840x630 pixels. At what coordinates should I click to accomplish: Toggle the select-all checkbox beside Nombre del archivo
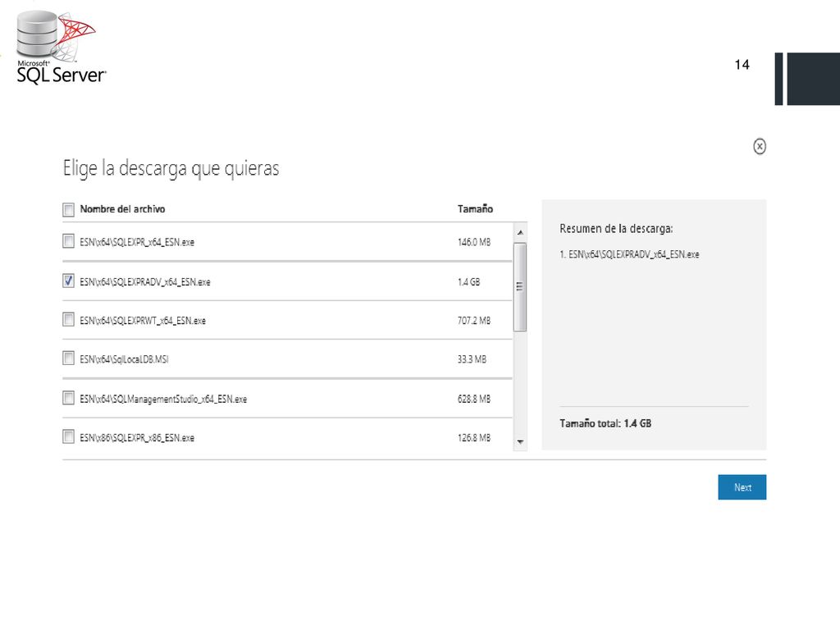tap(69, 209)
